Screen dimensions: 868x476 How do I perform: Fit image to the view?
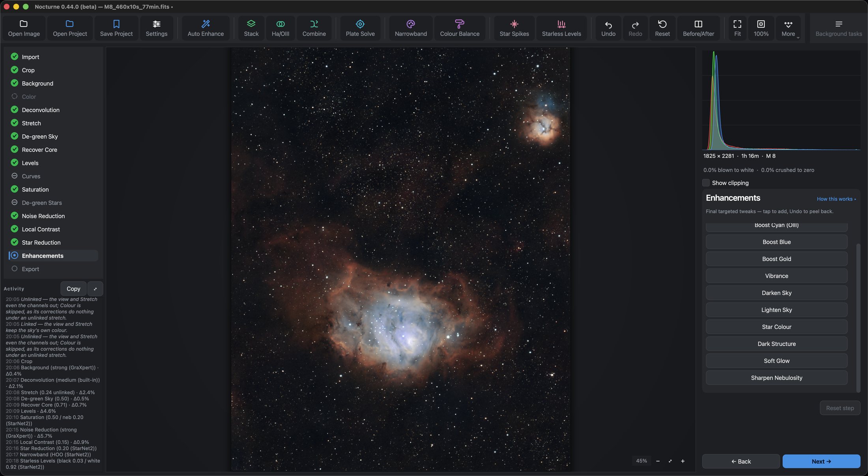(x=737, y=28)
